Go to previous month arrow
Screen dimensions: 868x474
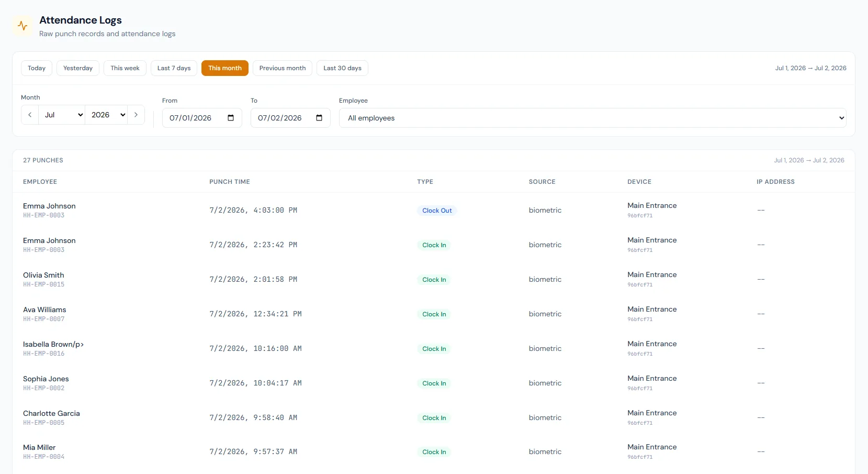click(x=30, y=115)
